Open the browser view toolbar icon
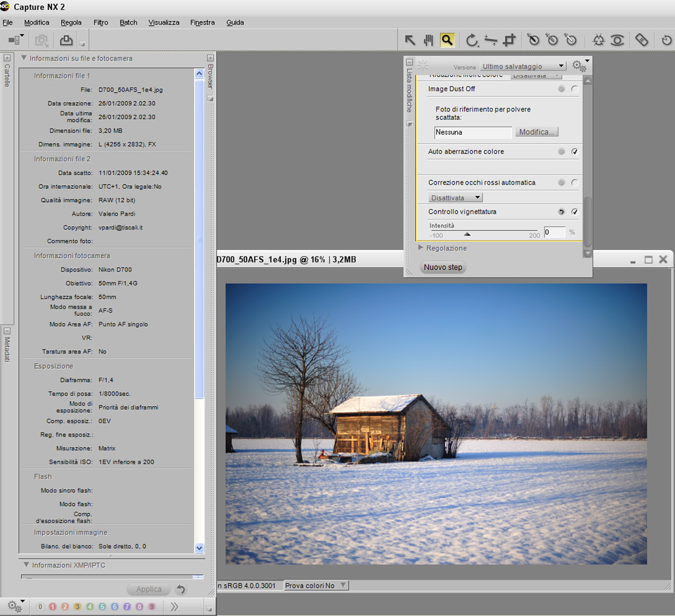Image resolution: width=675 pixels, height=616 pixels. click(x=16, y=40)
